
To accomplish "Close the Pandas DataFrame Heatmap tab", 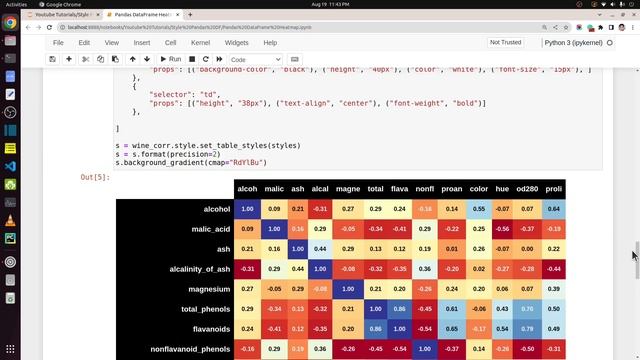I will point(178,15).
